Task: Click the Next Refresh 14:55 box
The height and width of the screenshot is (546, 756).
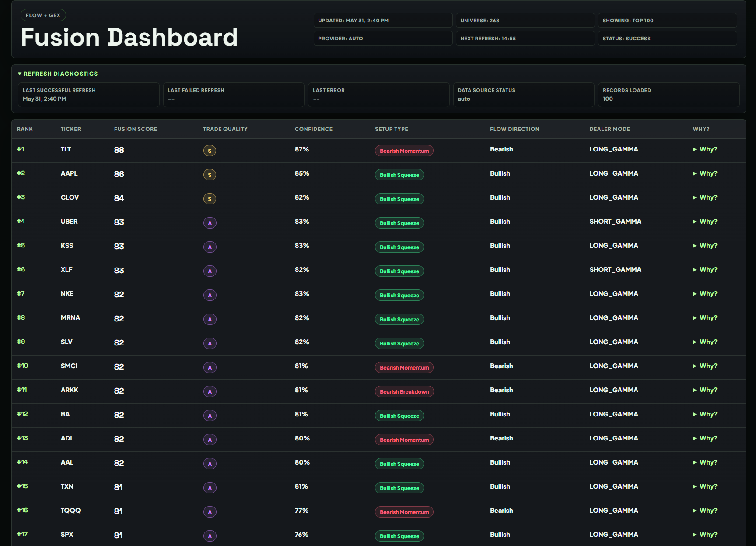Action: click(x=525, y=38)
